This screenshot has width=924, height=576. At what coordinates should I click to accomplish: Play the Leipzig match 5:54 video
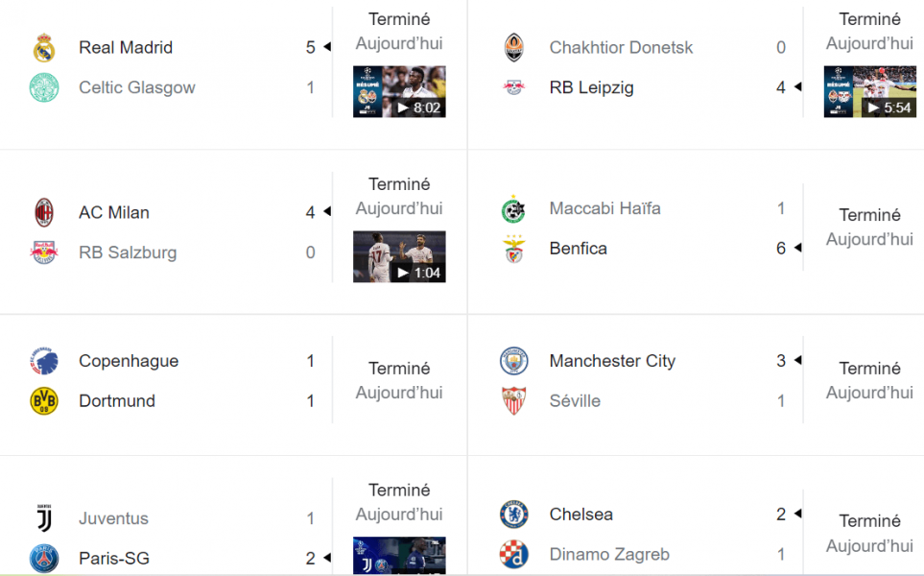[x=869, y=91]
